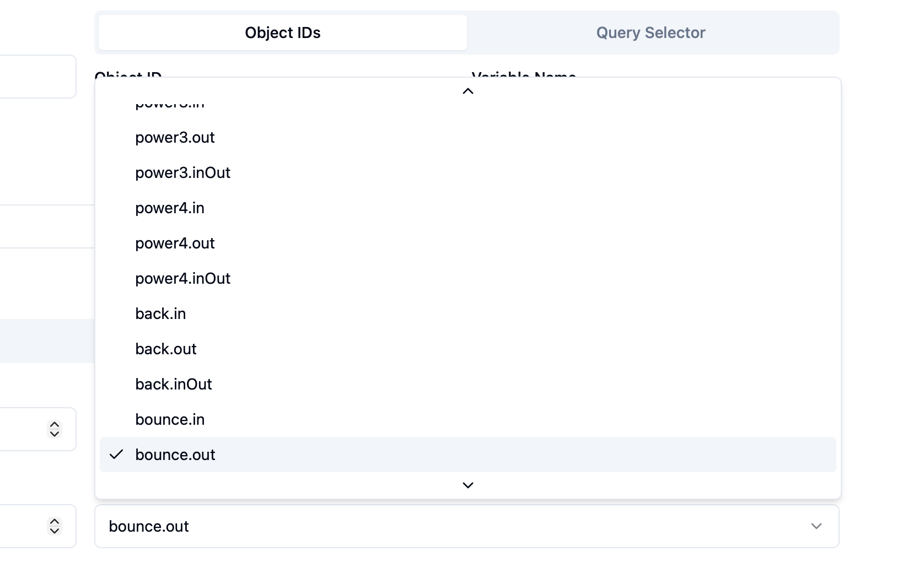
Task: Click the downward scroll chevron in the list
Action: click(468, 485)
